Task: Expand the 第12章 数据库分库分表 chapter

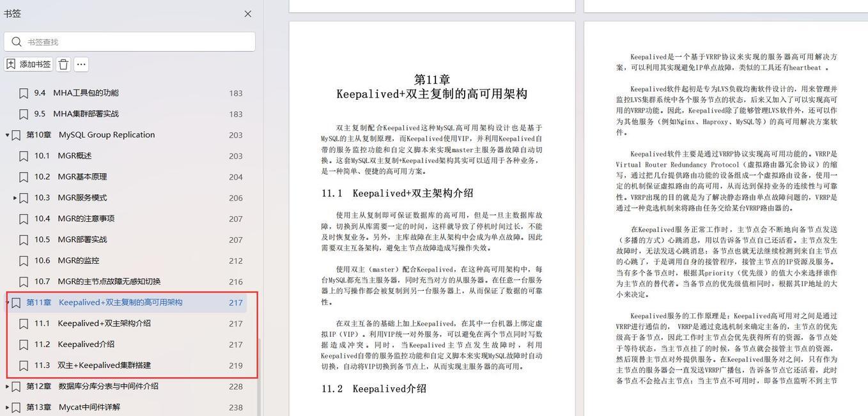Action: coord(7,387)
